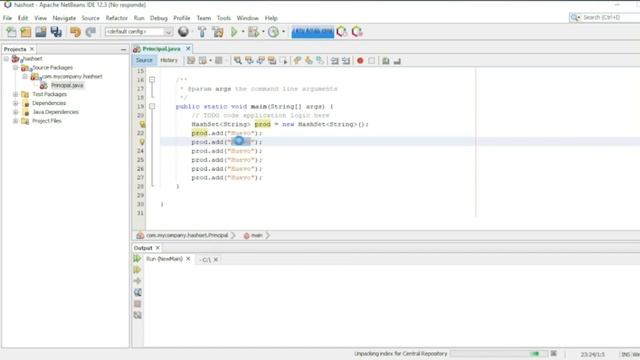This screenshot has width=640, height=360.
Task: Click the first profiler snapshot icon after memory bar
Action: (342, 32)
